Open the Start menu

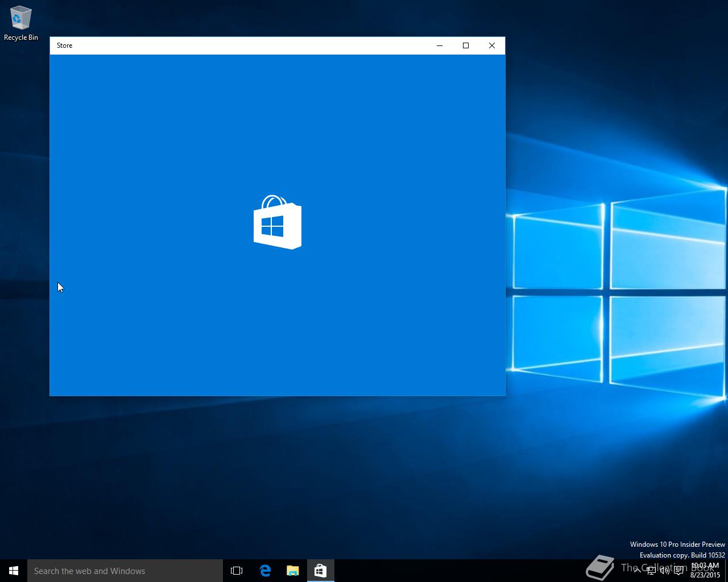pyautogui.click(x=14, y=571)
